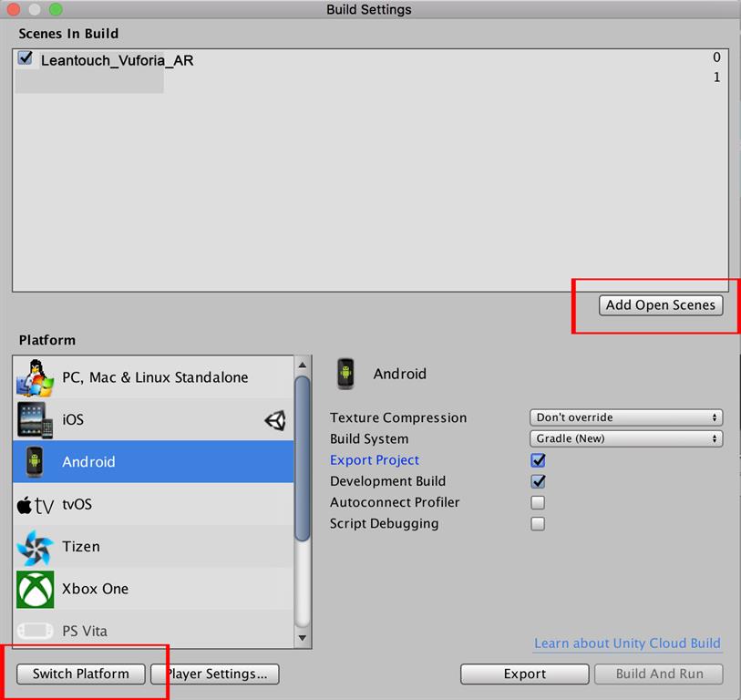Select the Tizen platform row

[x=153, y=546]
